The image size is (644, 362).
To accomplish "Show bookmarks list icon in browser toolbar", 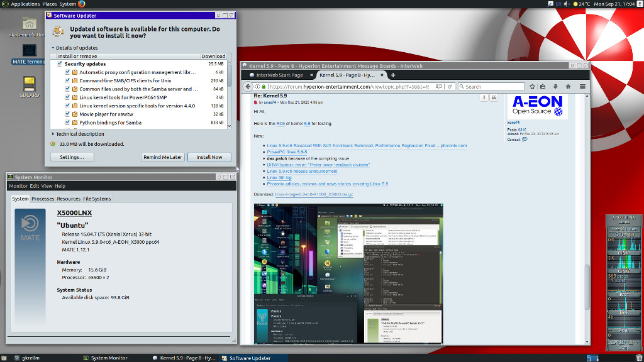I will [543, 87].
